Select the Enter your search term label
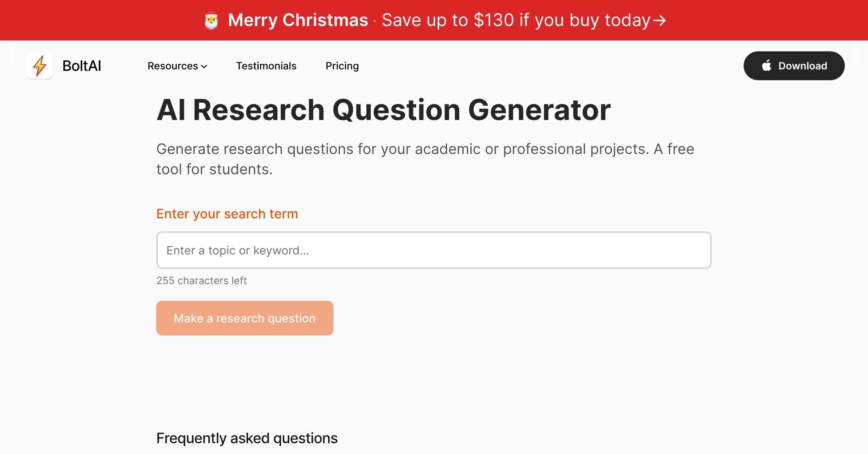 (x=227, y=214)
